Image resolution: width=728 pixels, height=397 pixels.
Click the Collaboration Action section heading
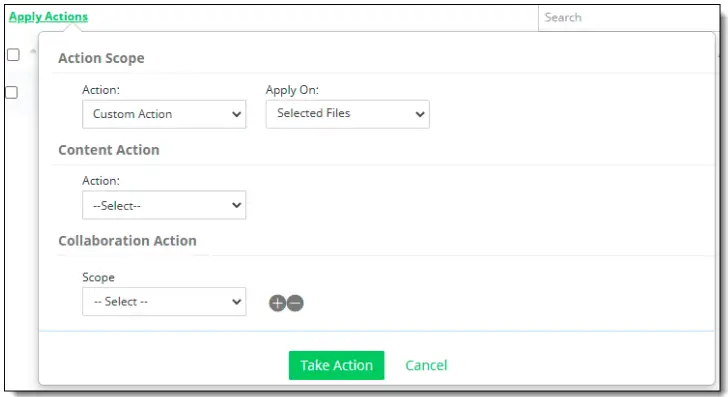127,241
